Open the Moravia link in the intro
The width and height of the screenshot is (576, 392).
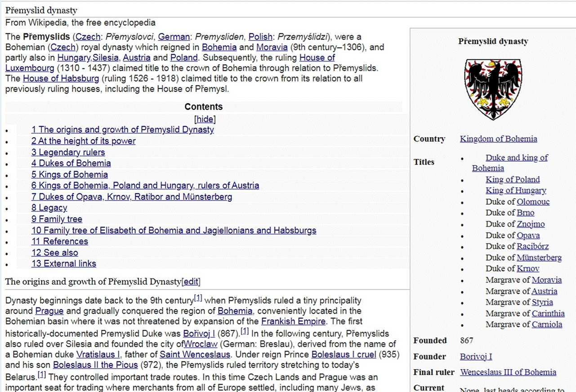(x=272, y=47)
